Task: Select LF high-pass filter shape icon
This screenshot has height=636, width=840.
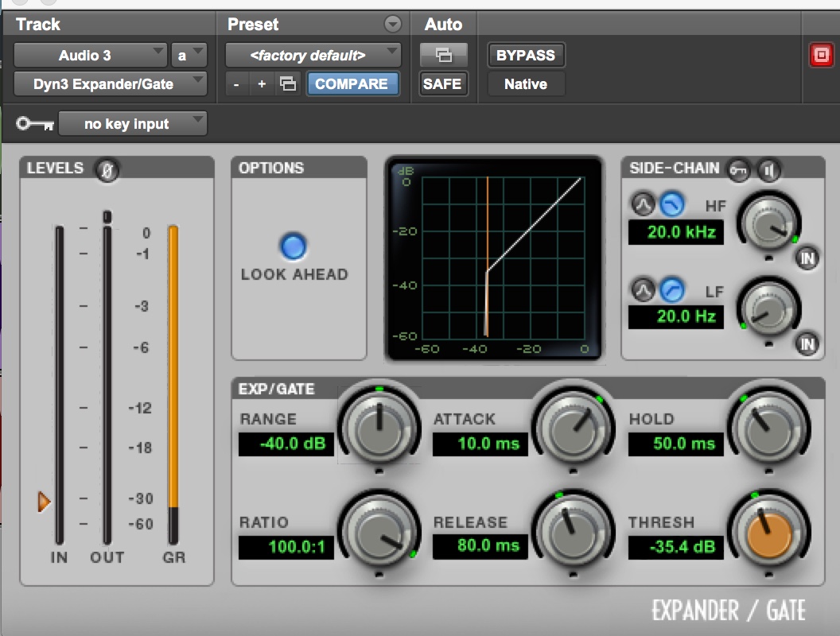Action: point(673,290)
